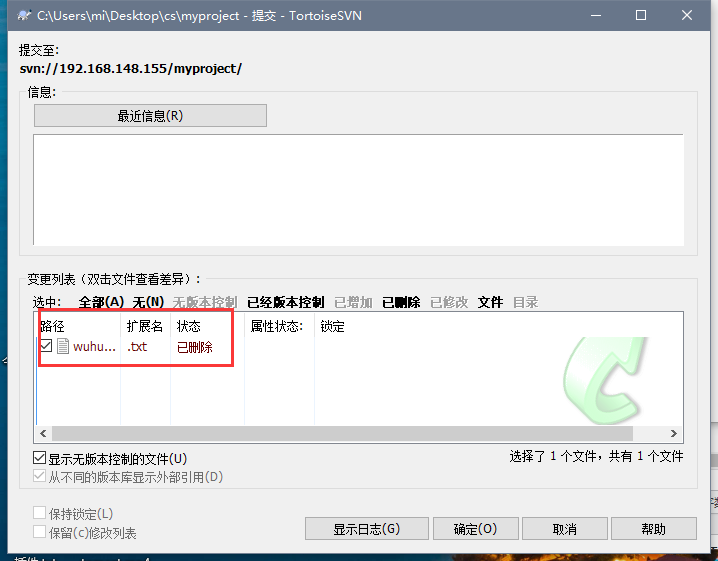The image size is (718, 561).
Task: Click the wuhu text file icon
Action: 63,346
